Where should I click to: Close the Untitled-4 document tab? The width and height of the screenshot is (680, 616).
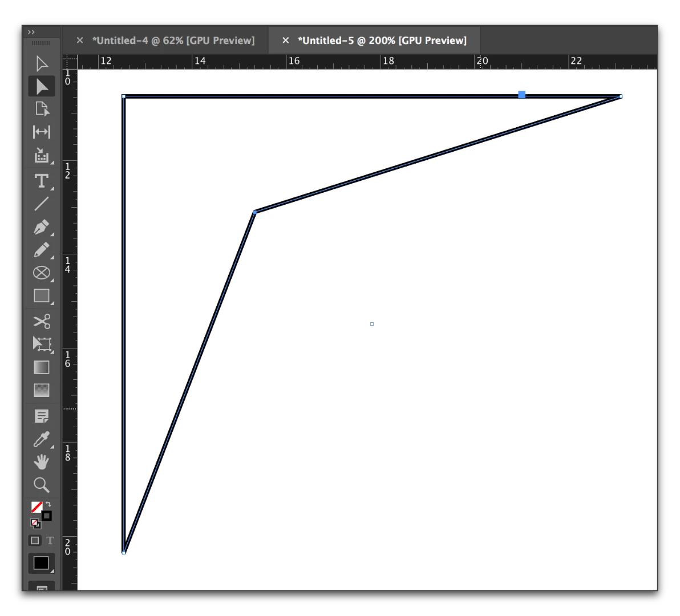(x=80, y=40)
